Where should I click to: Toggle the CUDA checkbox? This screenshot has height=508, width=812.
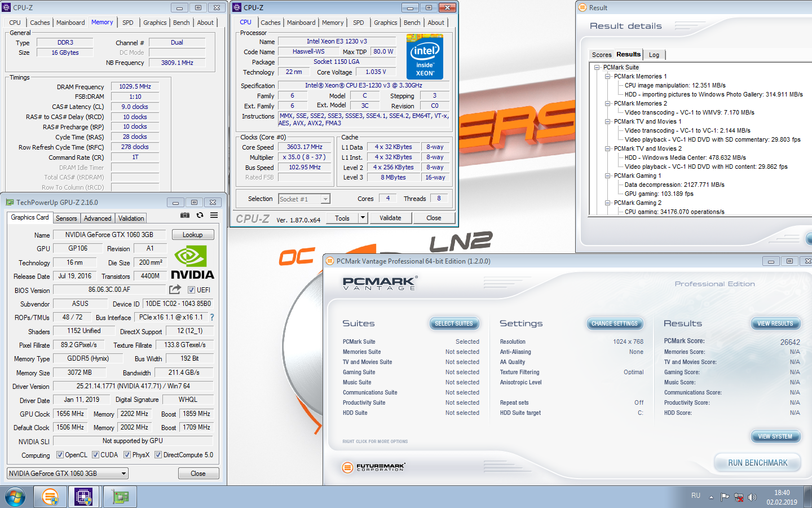[x=95, y=455]
